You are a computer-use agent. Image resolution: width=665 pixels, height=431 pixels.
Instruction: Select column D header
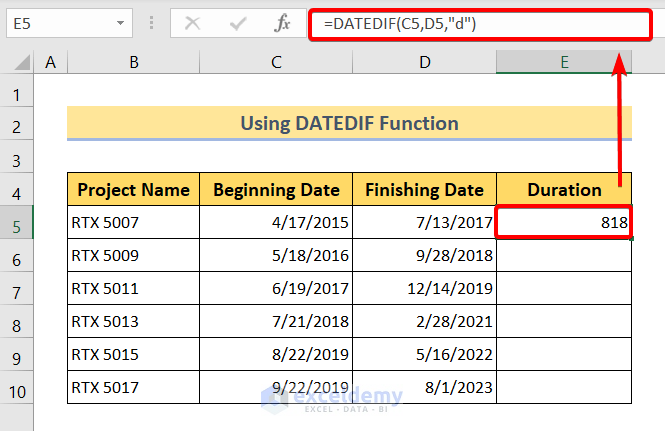point(424,63)
